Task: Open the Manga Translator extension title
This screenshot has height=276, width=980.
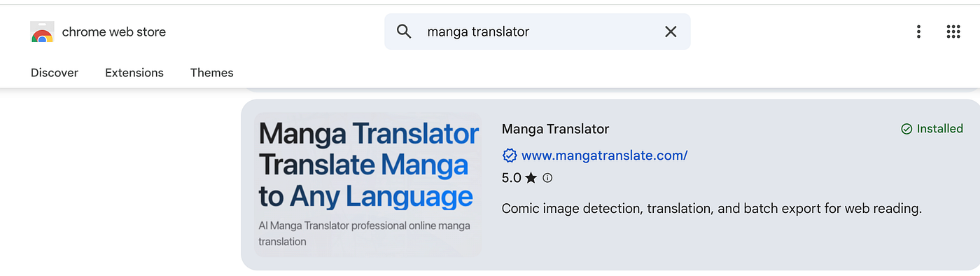Action: pyautogui.click(x=555, y=129)
